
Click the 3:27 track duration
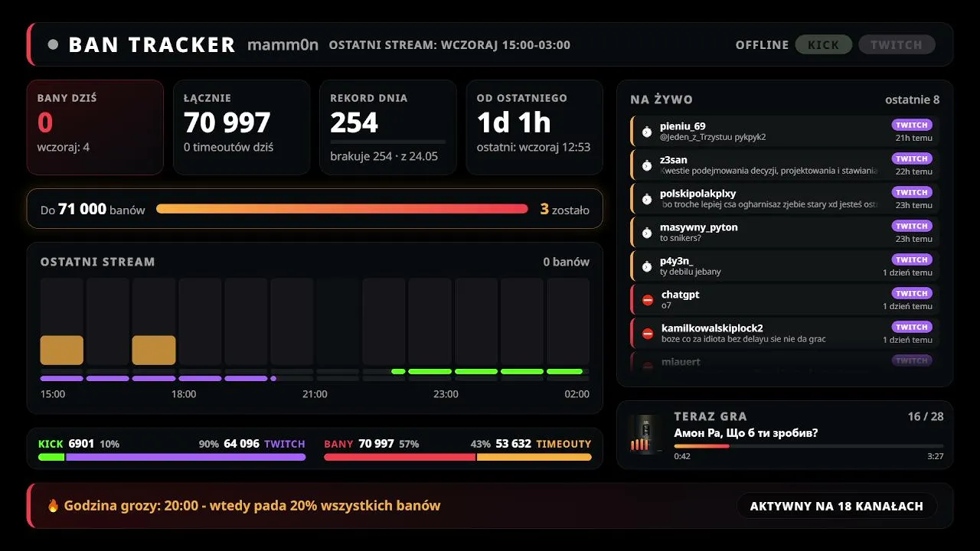pos(936,456)
